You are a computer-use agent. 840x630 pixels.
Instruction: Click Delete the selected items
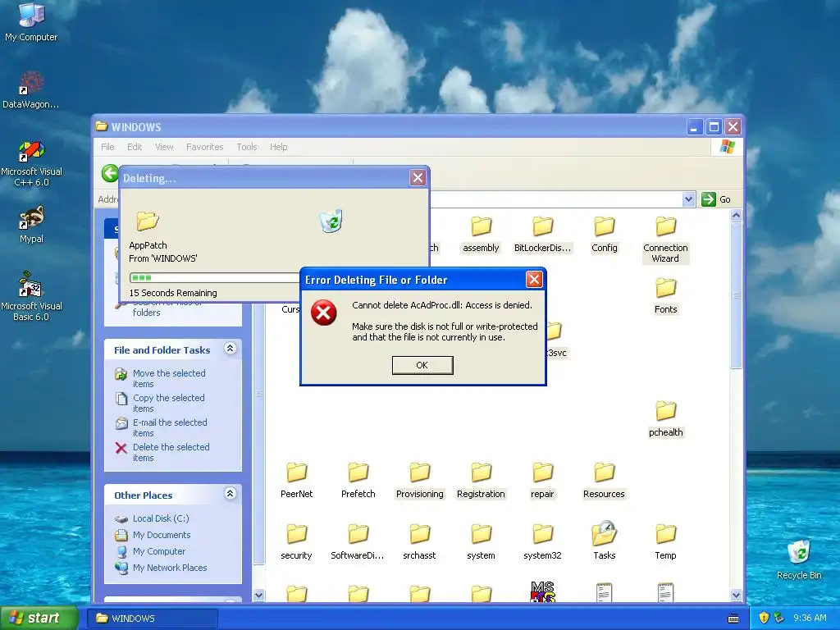point(163,452)
